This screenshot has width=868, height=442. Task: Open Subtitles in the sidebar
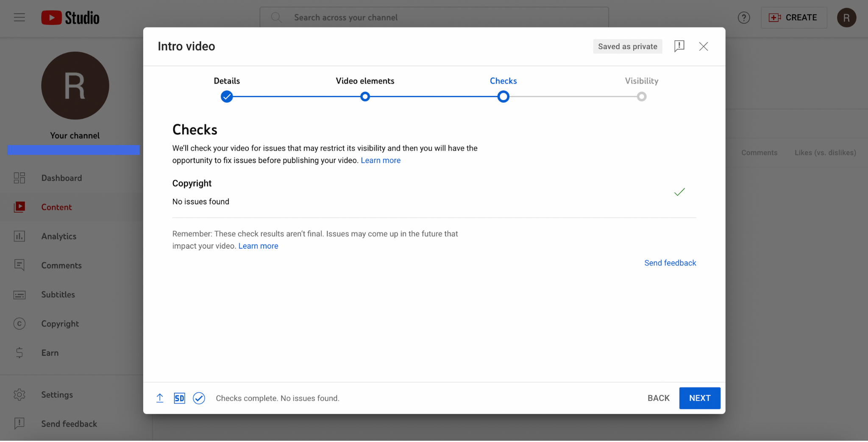pyautogui.click(x=58, y=295)
